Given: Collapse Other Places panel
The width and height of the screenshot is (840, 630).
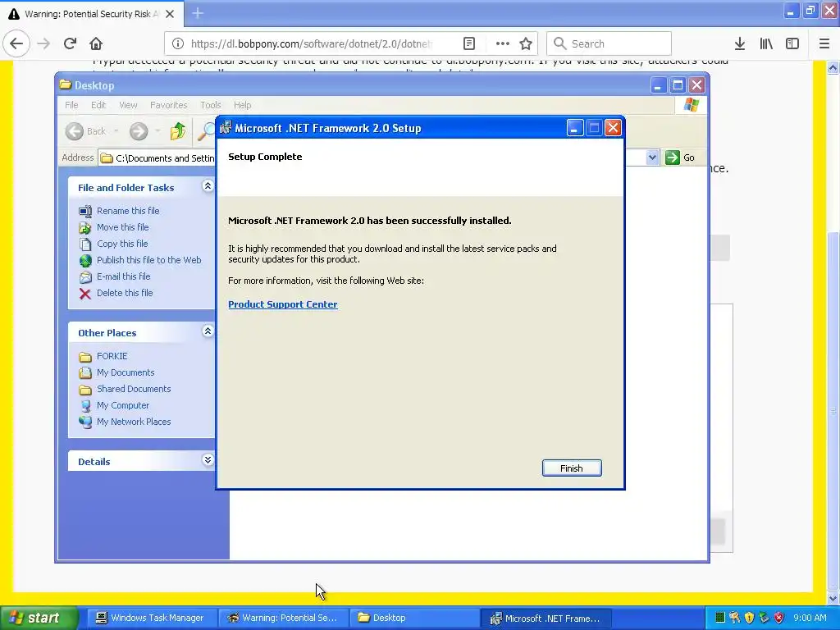Looking at the screenshot, I should tap(208, 331).
